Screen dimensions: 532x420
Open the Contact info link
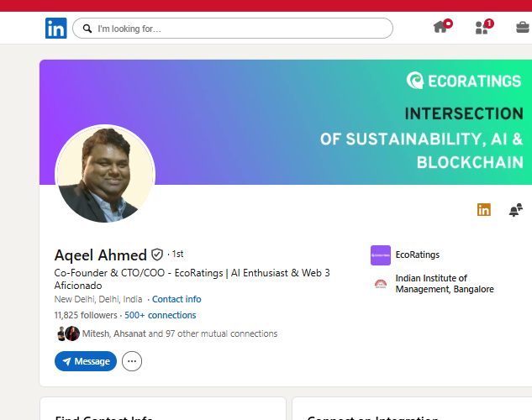(x=176, y=299)
